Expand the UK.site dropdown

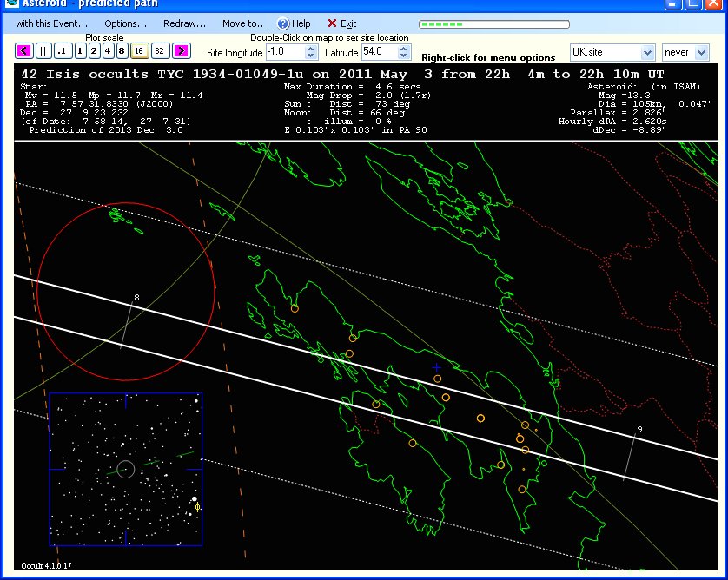[x=645, y=53]
